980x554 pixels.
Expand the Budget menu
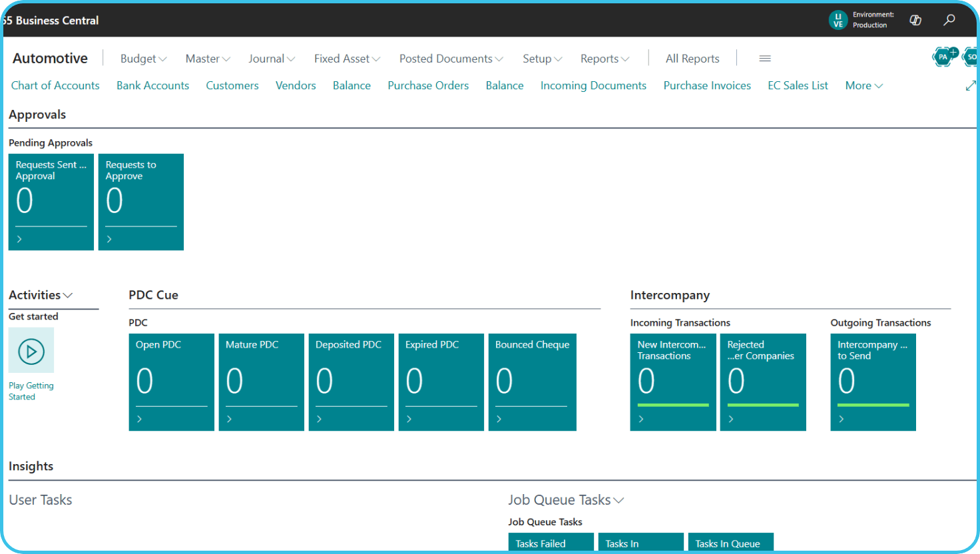tap(143, 59)
